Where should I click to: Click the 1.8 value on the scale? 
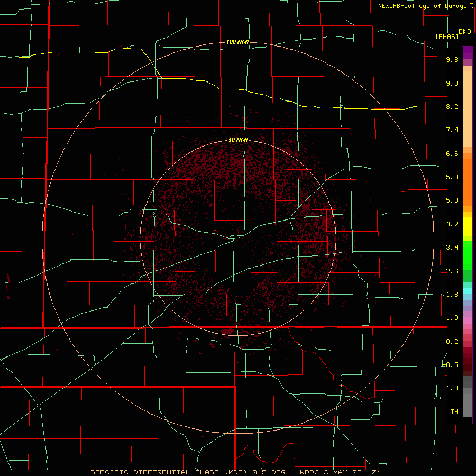click(x=452, y=295)
